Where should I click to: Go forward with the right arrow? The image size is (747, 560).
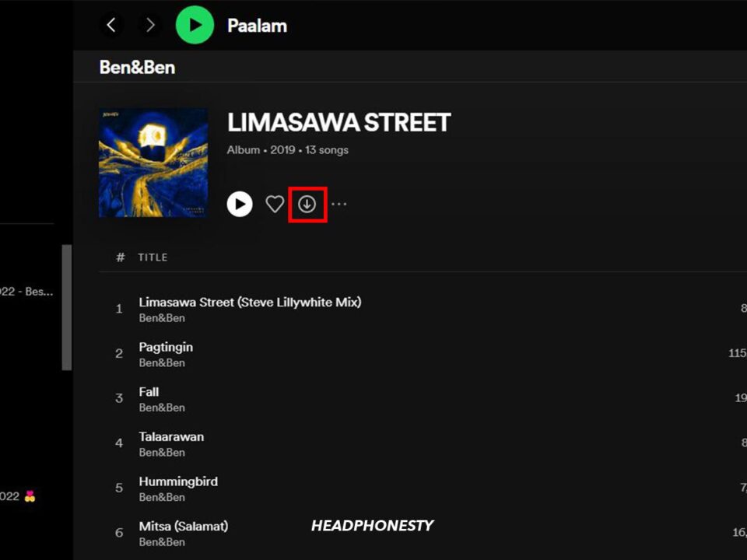click(150, 25)
